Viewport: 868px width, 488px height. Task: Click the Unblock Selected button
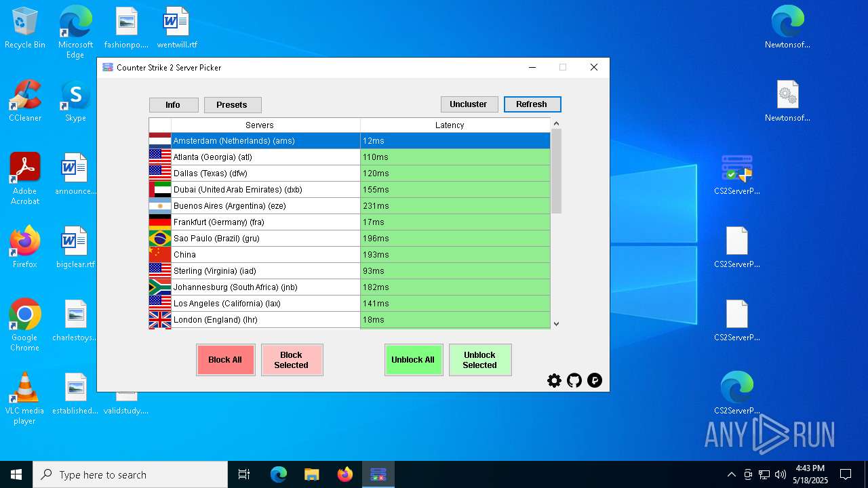(480, 360)
